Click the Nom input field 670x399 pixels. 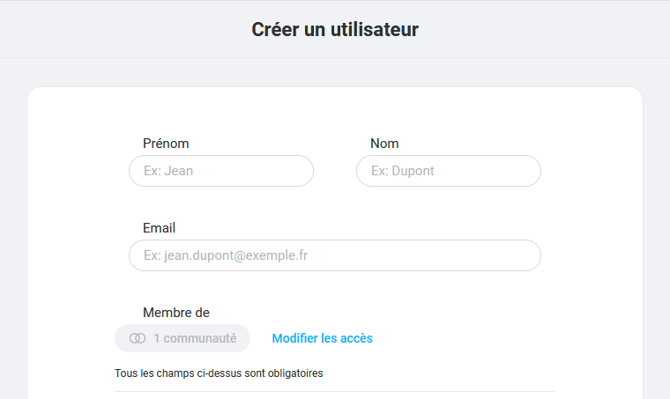click(x=449, y=171)
